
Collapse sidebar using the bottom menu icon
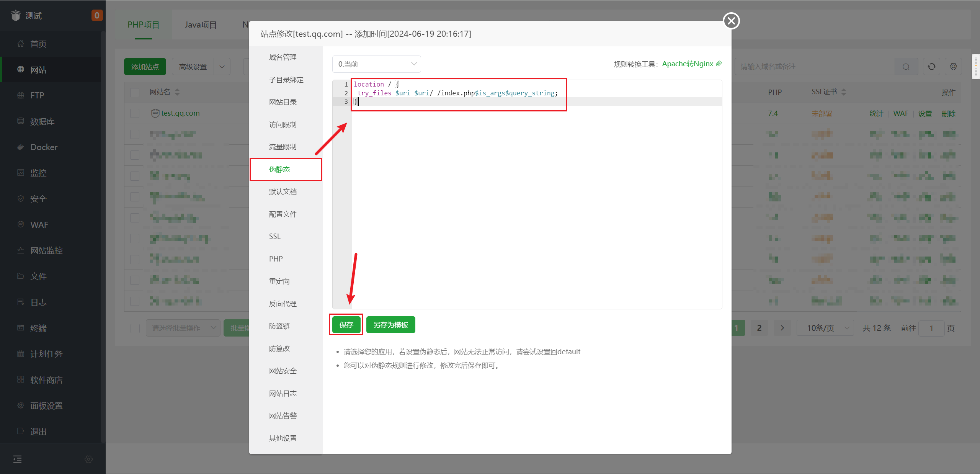[x=18, y=459]
